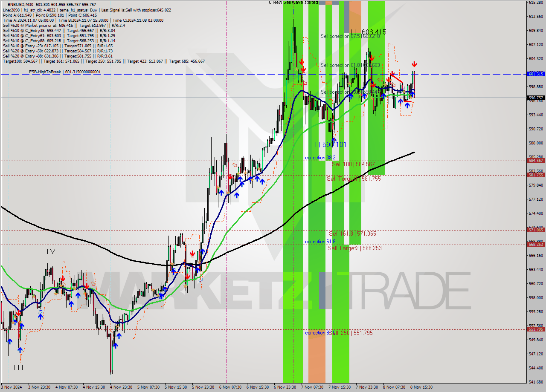Click the red 581.755 price tag
The image size is (546, 392).
pos(536,175)
